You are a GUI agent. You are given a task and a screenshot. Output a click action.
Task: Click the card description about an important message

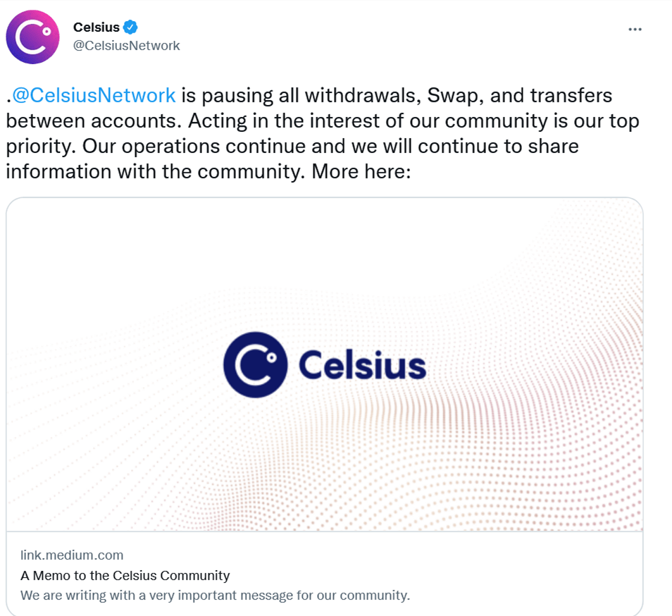215,595
